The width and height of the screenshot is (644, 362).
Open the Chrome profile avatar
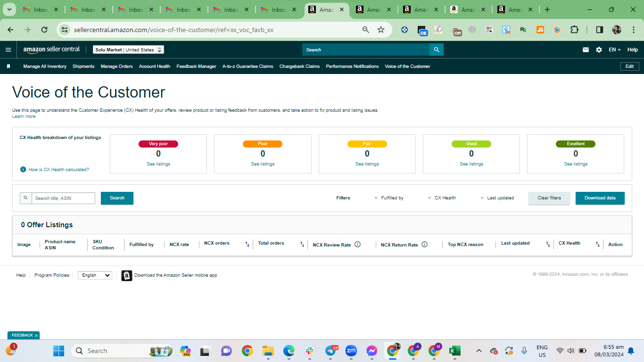(x=617, y=30)
